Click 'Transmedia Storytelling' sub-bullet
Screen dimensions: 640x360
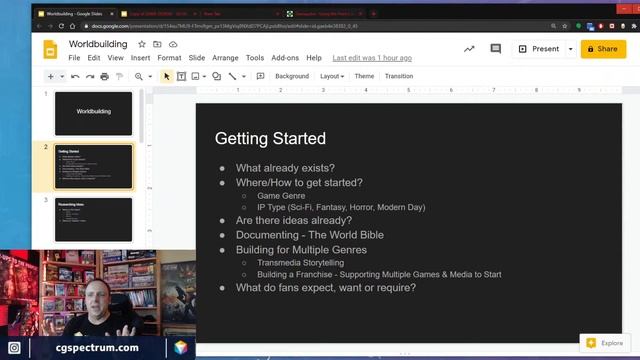pyautogui.click(x=300, y=263)
